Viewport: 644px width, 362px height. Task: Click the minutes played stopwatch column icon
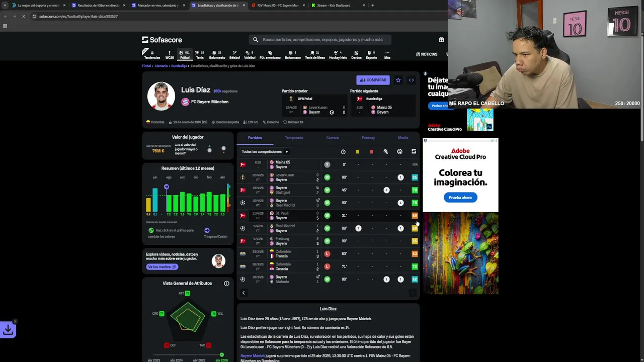343,151
